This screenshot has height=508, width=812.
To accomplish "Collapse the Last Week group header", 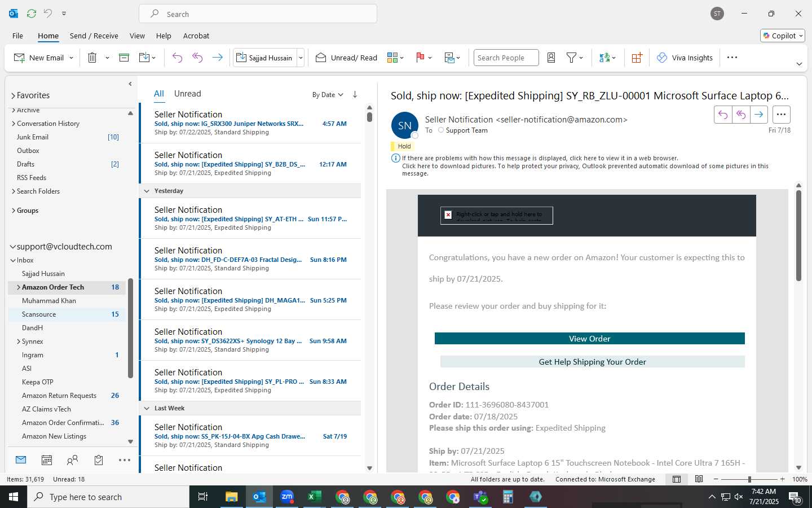I will pos(147,408).
